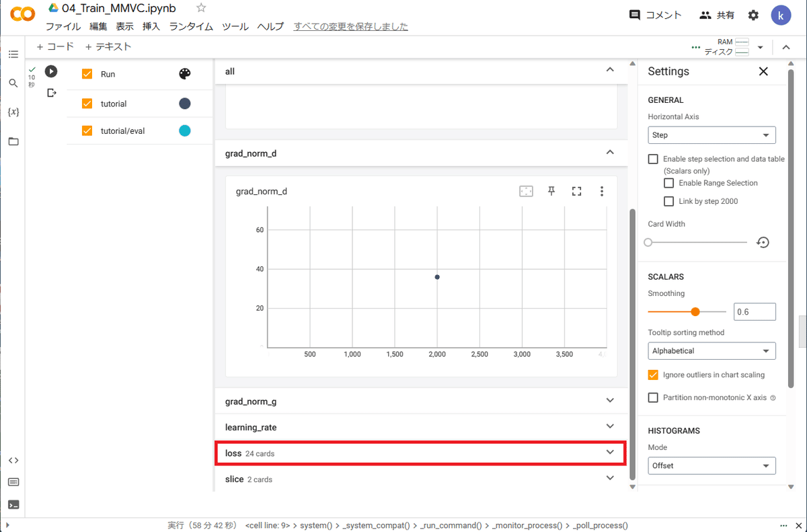Image resolution: width=807 pixels, height=532 pixels.
Task: Uncheck Ignore outliers in chart scaling
Action: coord(653,375)
